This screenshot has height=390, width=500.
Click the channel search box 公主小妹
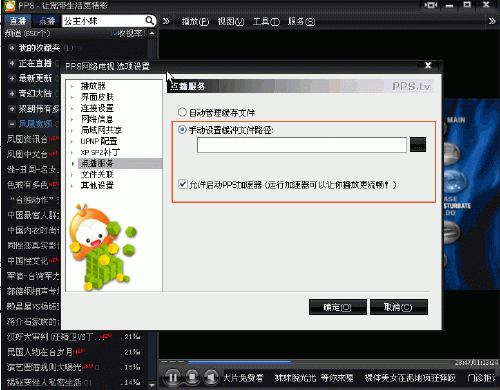click(104, 21)
